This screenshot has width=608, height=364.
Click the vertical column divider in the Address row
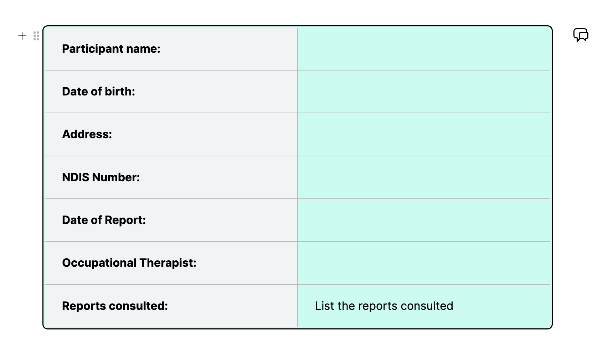coord(298,134)
